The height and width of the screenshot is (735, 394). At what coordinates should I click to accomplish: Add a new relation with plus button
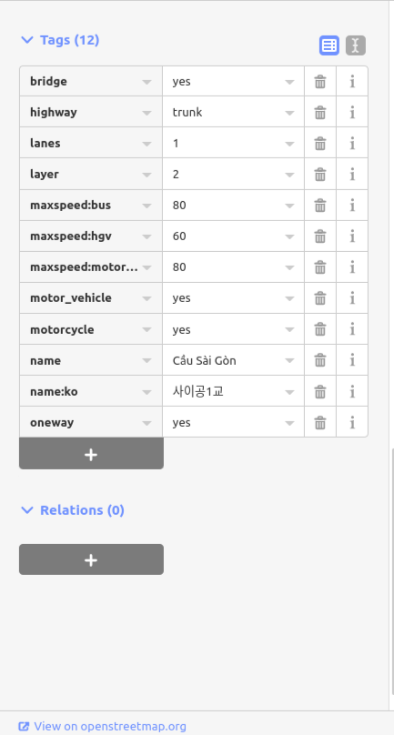click(x=91, y=560)
